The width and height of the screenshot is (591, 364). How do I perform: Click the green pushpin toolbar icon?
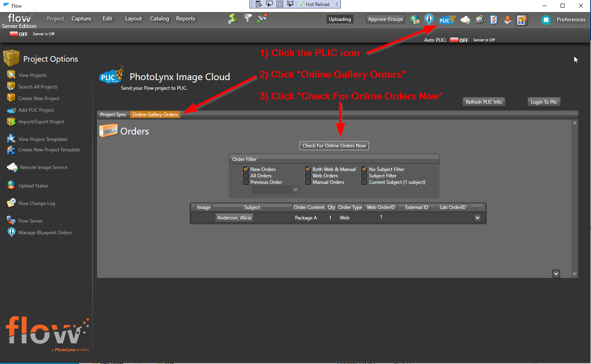233,18
